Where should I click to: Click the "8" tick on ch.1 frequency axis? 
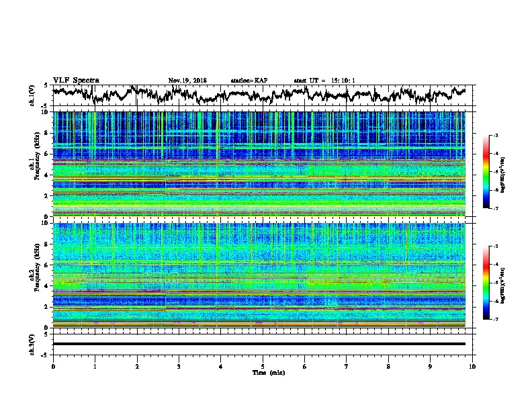[x=47, y=133]
